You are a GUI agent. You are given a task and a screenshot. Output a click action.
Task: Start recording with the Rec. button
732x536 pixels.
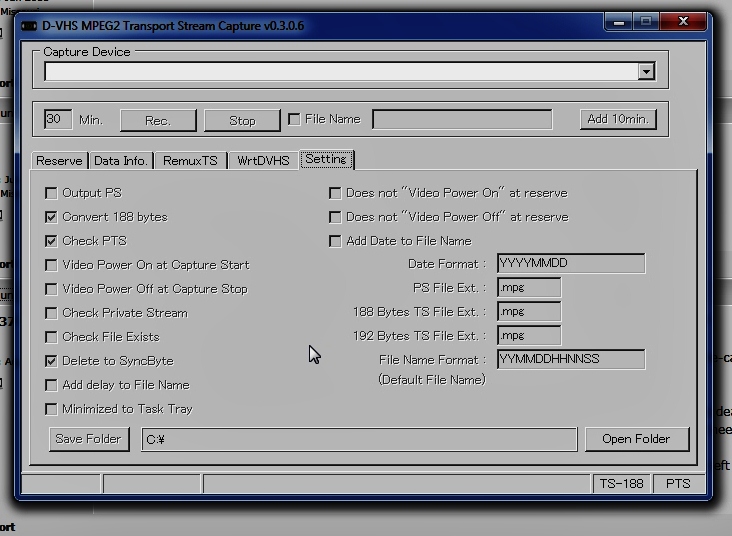pyautogui.click(x=158, y=120)
